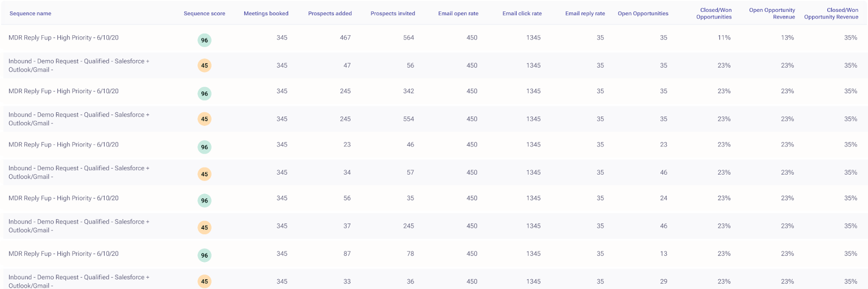This screenshot has height=289, width=868.
Task: Click the Open Opportunity Revenue header
Action: point(772,14)
